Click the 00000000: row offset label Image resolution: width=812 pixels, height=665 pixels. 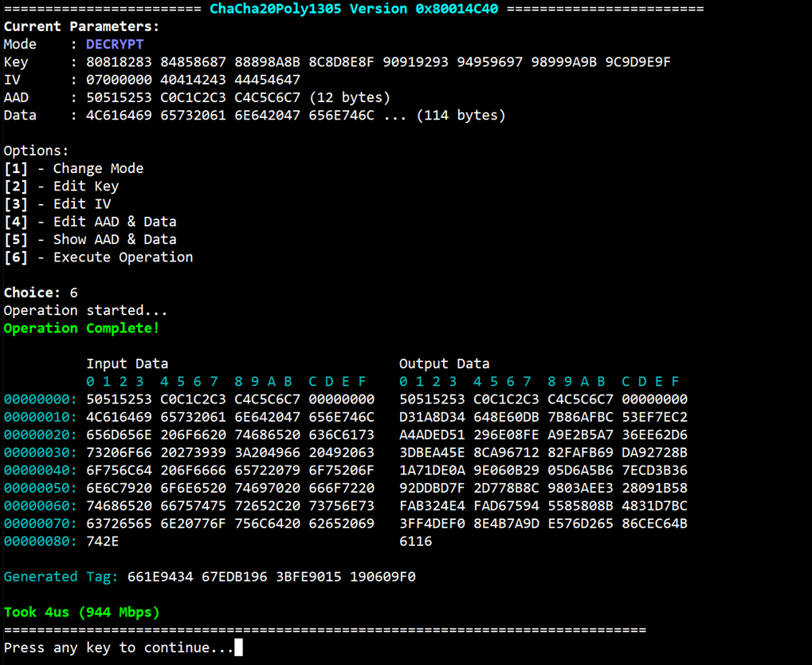tap(41, 399)
